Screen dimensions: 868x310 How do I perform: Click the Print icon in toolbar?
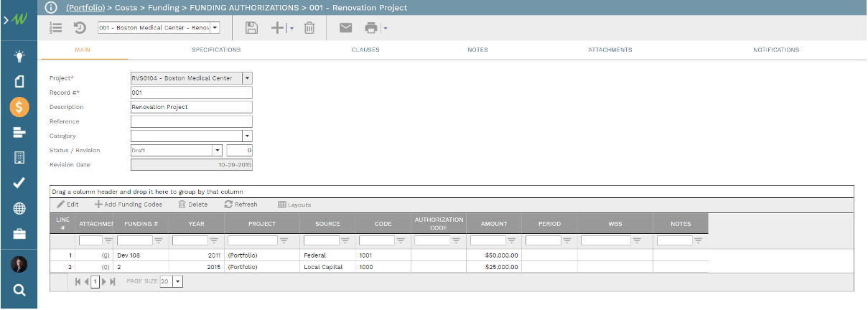(x=371, y=28)
